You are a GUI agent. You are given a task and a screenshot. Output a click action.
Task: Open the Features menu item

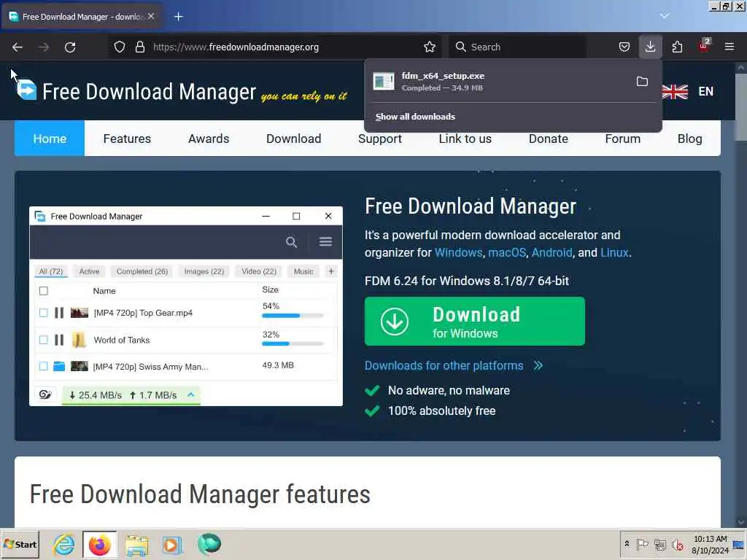(x=127, y=139)
